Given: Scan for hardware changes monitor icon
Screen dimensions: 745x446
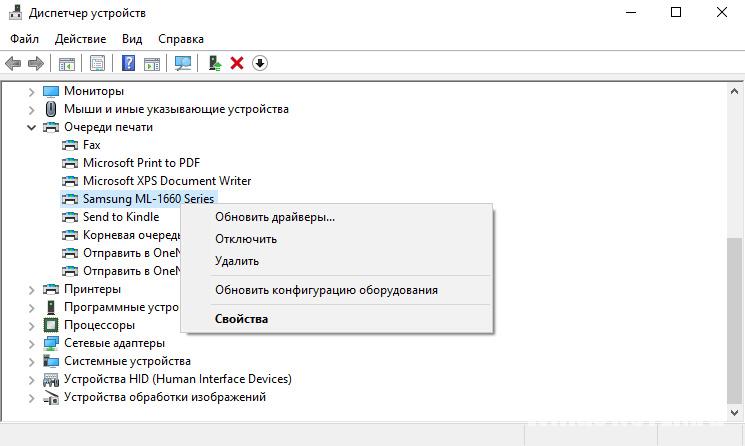Looking at the screenshot, I should pyautogui.click(x=183, y=63).
